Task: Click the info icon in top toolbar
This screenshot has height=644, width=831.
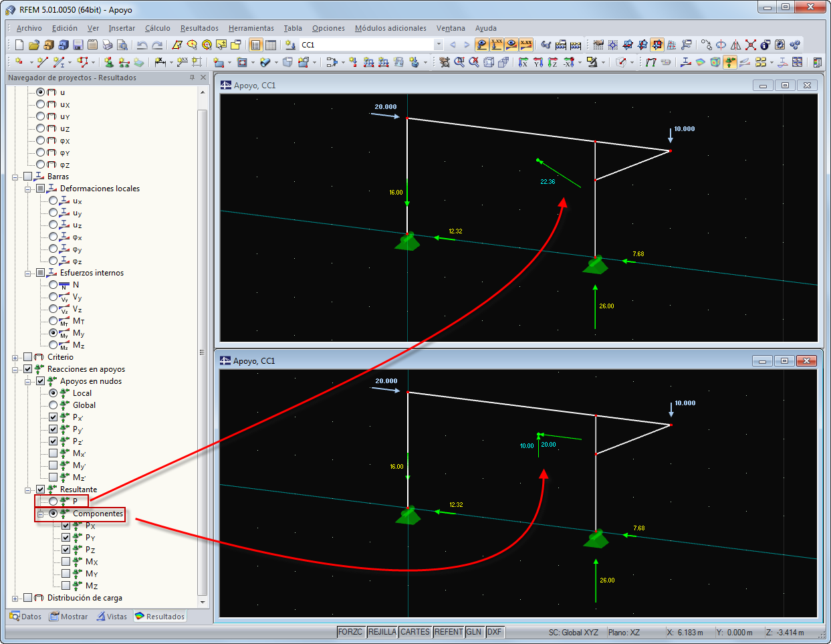Action: tap(765, 45)
